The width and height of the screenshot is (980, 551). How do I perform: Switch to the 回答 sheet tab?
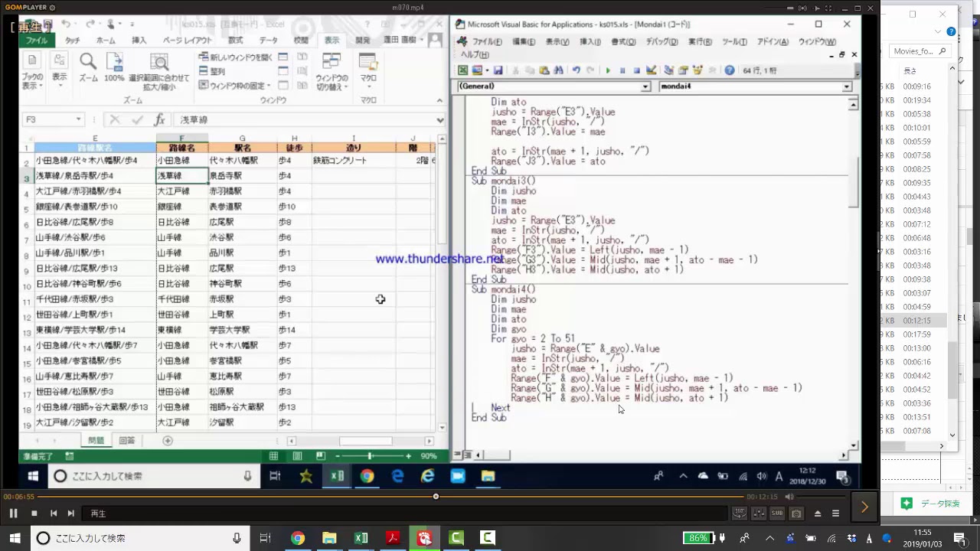point(126,441)
